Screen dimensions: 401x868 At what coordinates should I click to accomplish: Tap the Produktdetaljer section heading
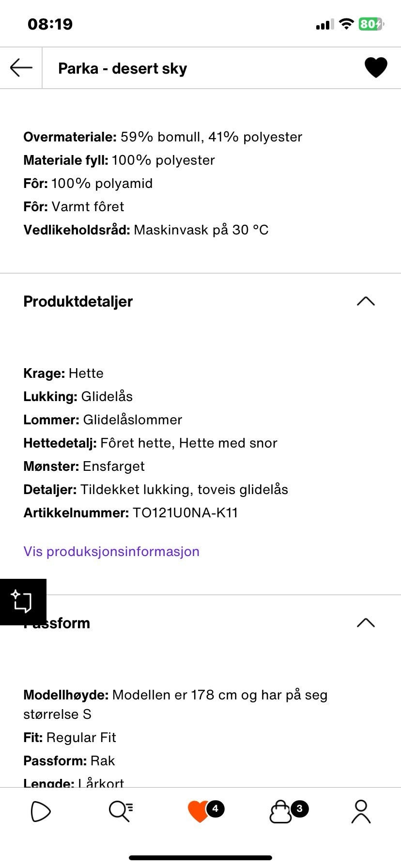78,301
